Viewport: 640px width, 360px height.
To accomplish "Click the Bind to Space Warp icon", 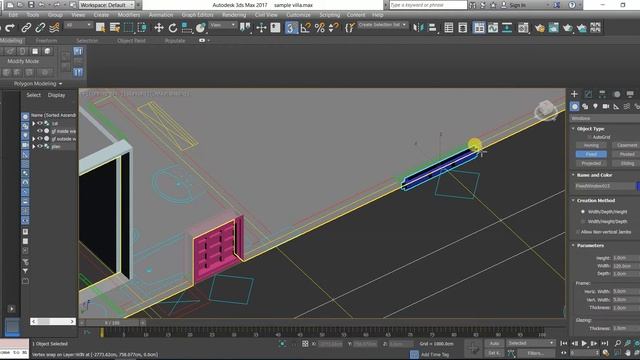I will (54, 28).
